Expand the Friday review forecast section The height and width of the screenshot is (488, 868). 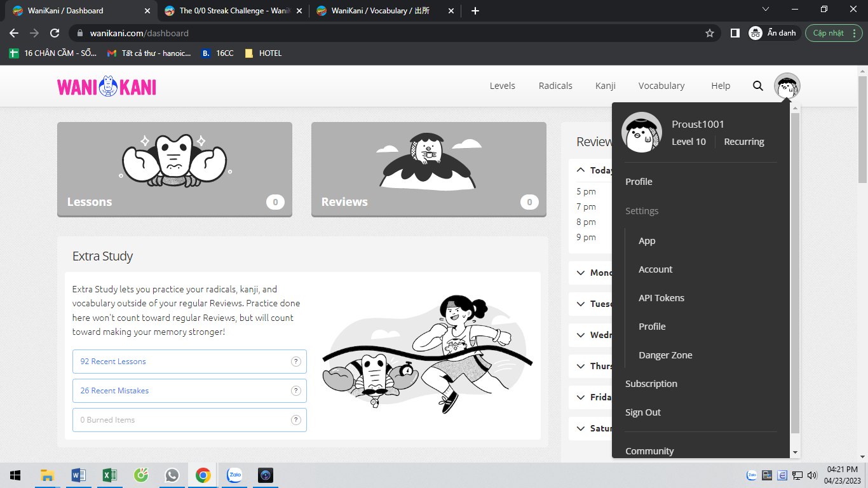581,397
